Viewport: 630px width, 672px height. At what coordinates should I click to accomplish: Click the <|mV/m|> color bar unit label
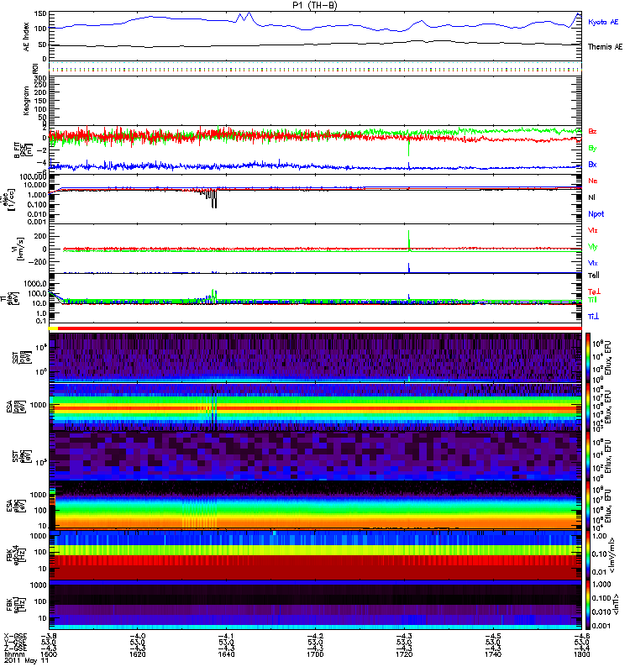point(614,555)
